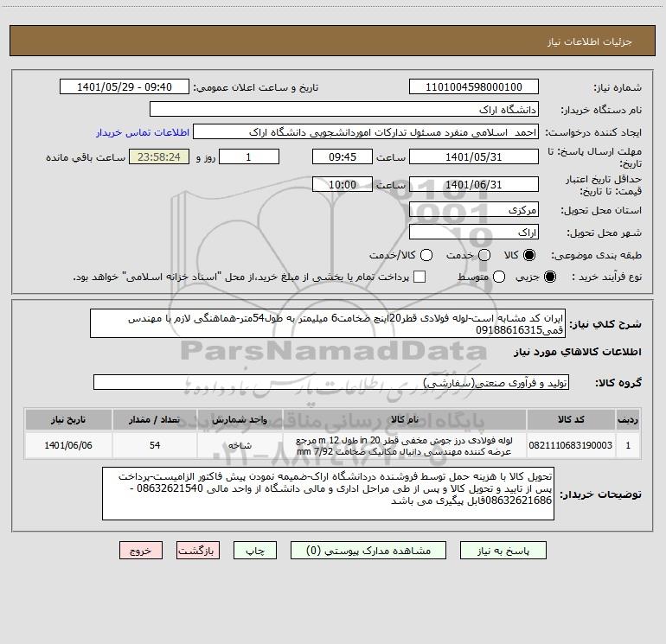The width and height of the screenshot is (666, 644).
Task: Click the توضیحات خریدار label
Action: tap(600, 494)
